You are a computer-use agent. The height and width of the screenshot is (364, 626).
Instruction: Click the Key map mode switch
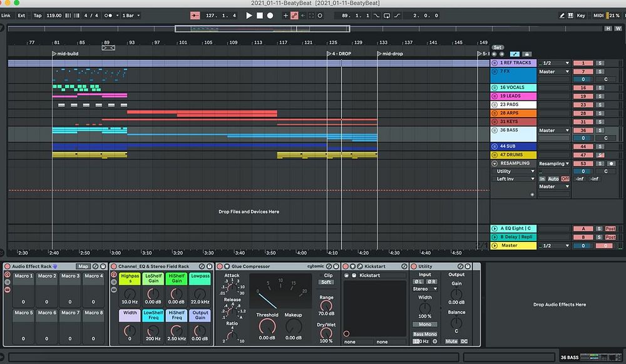580,15
